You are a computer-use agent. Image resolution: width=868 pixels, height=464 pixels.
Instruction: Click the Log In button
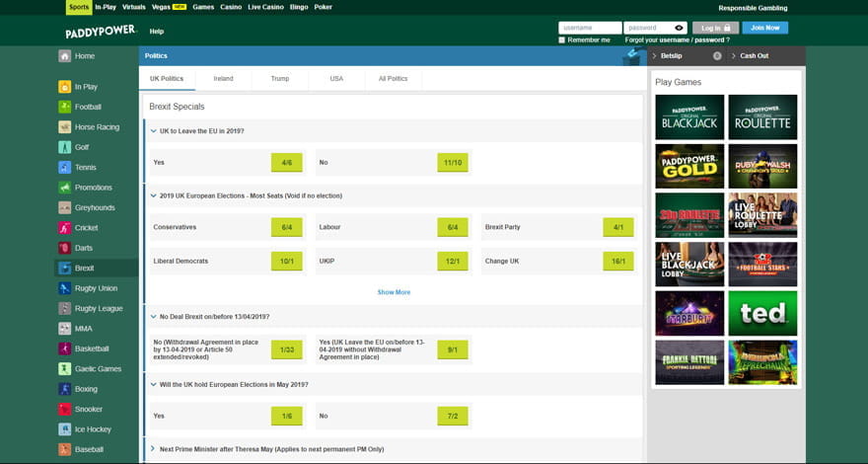click(716, 28)
